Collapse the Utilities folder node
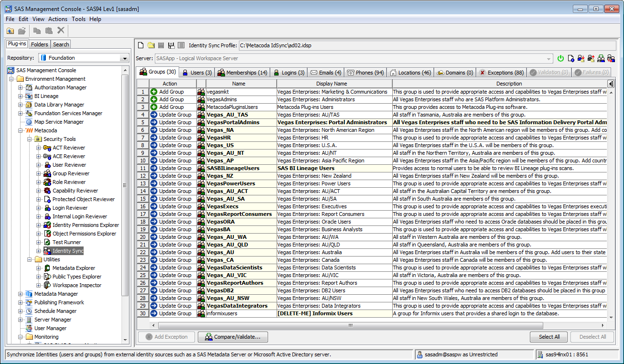The image size is (624, 364). 30,259
